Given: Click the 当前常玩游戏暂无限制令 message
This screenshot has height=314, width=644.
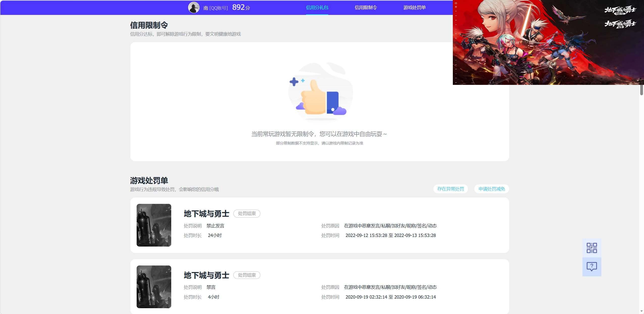Looking at the screenshot, I should [319, 134].
